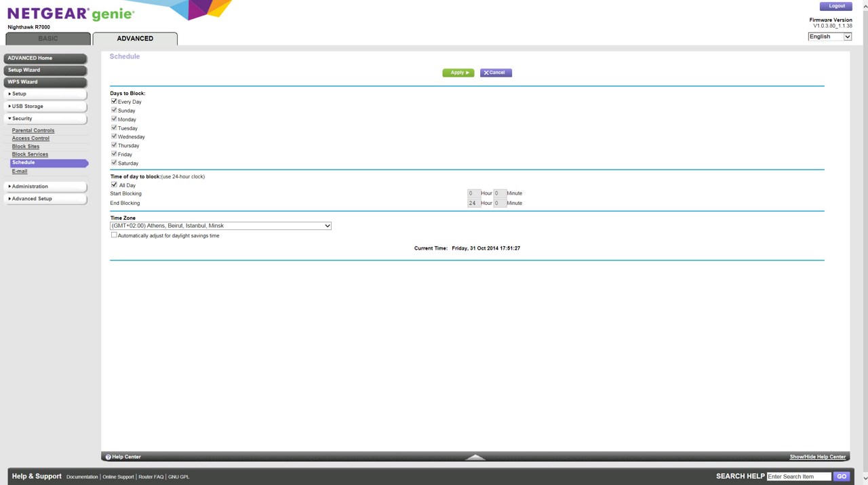Collapse the Security section
This screenshot has width=868, height=485.
(45, 119)
